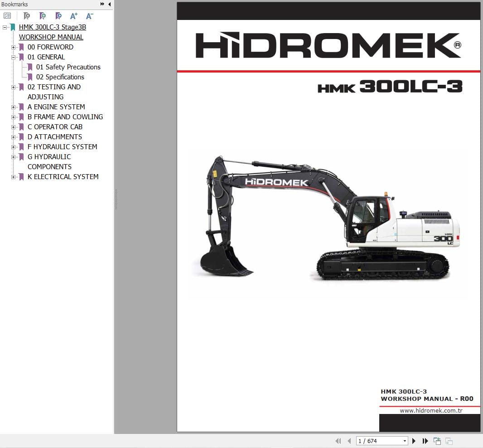This screenshot has height=448, width=483.
Task: Click the previous view icon near page controls
Action: (x=437, y=440)
